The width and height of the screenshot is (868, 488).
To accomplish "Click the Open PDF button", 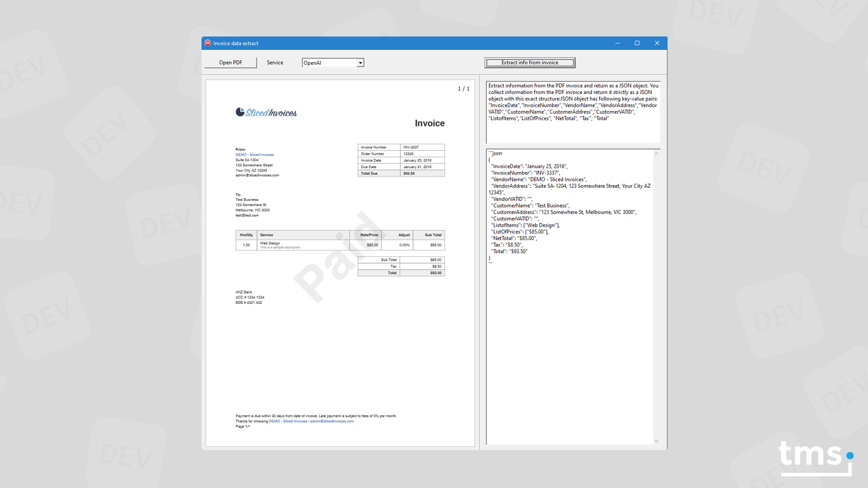I will point(230,62).
